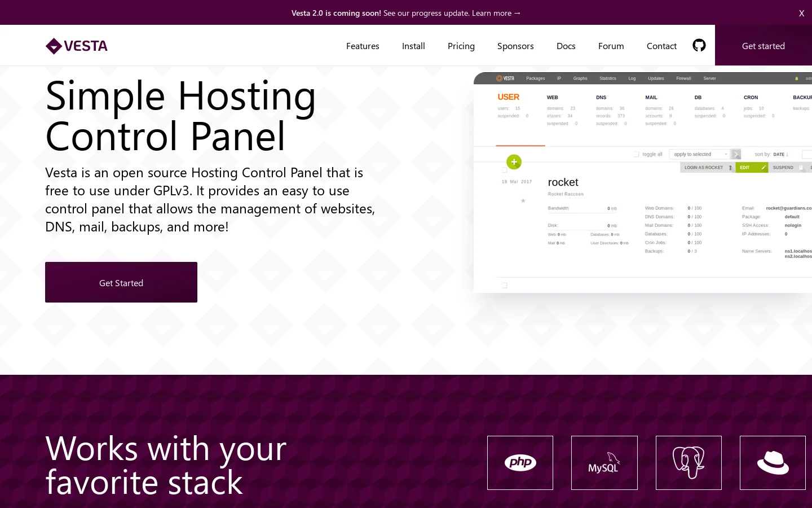Select the MySQL logo tile
812x508 pixels.
tap(604, 463)
